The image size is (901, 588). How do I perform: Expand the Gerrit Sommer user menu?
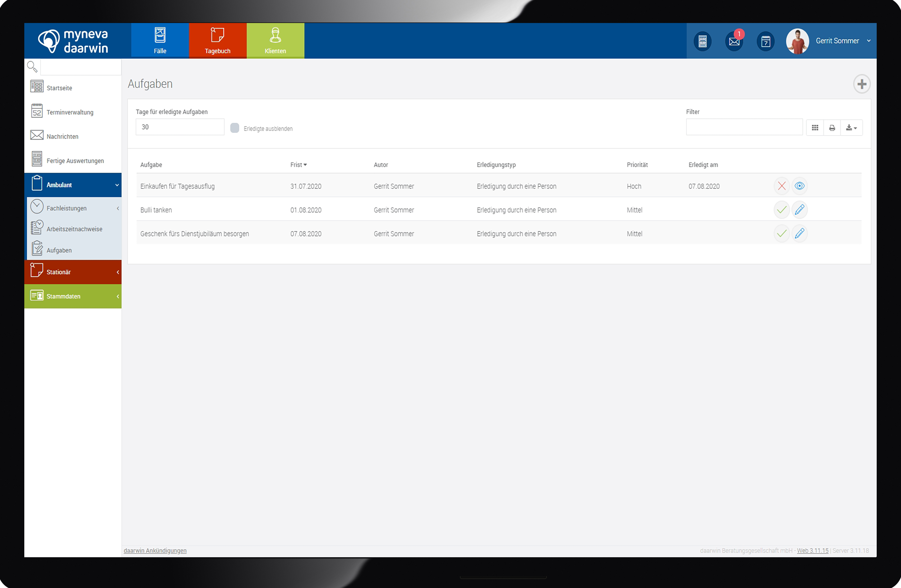point(869,41)
